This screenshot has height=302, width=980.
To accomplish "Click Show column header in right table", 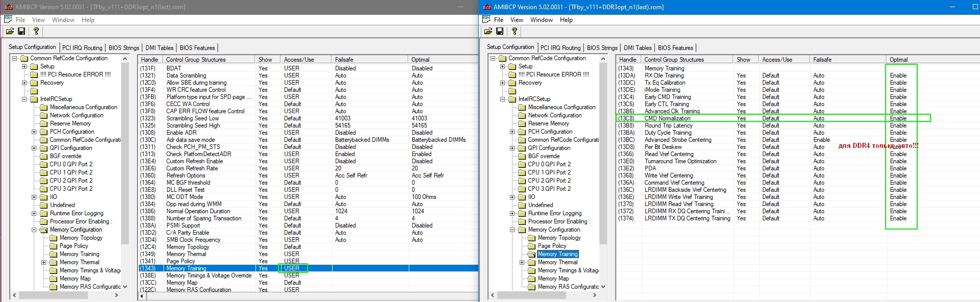I will 745,60.
